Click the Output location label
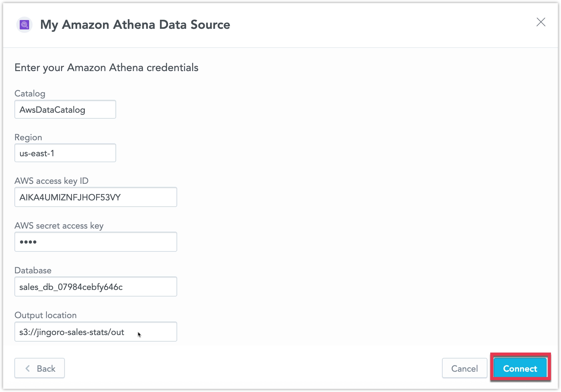 [45, 315]
